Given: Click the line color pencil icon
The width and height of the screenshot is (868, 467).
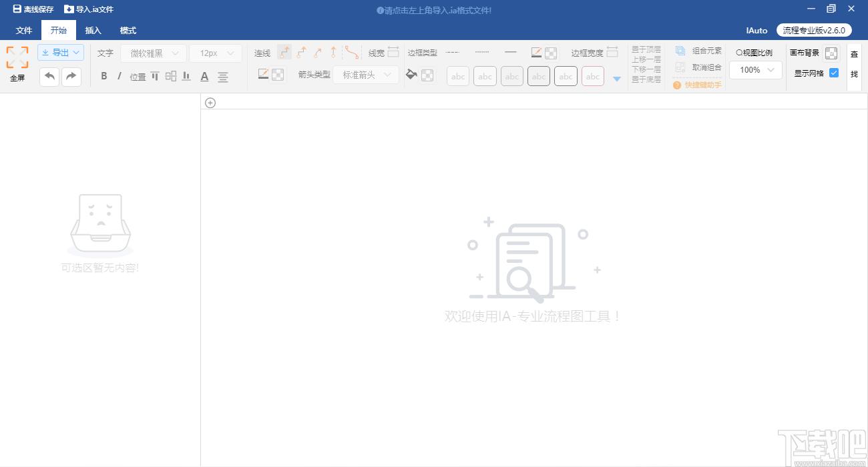Looking at the screenshot, I should point(263,74).
